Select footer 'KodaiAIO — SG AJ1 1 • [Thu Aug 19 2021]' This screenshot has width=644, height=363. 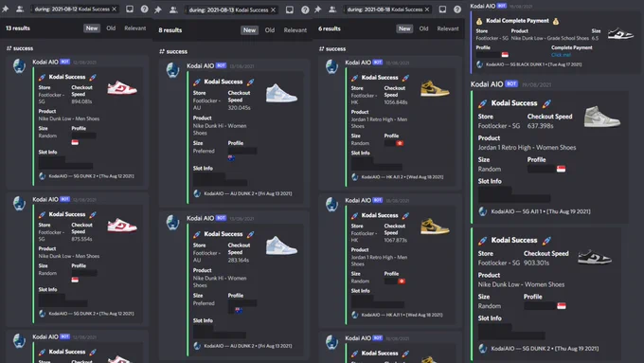coord(541,211)
